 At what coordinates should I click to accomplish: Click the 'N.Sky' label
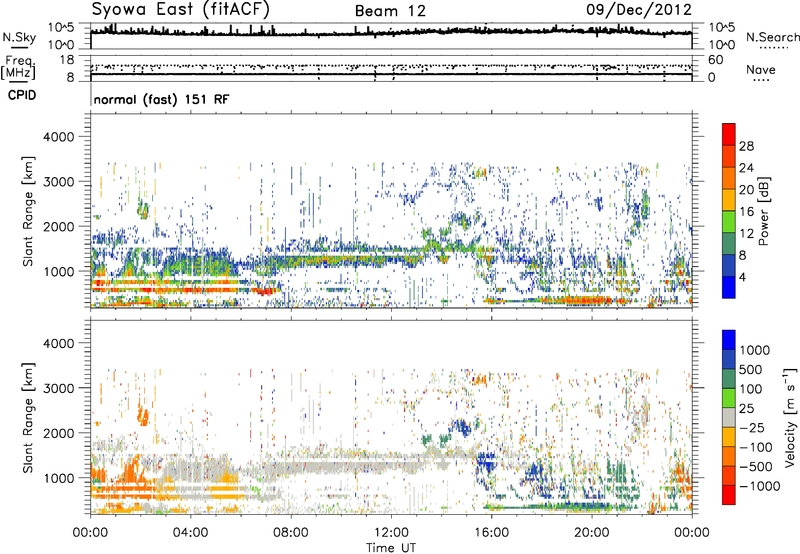pos(19,37)
